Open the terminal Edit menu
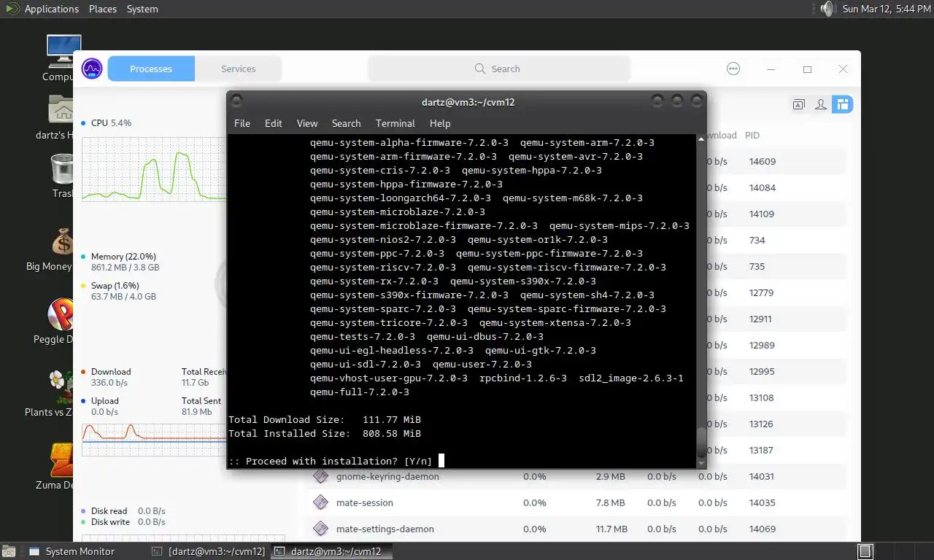This screenshot has width=934, height=560. (x=274, y=123)
